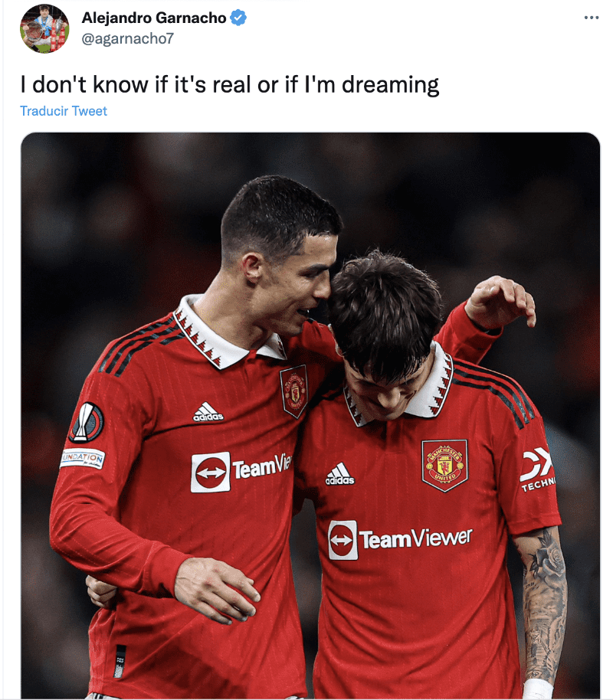Open the attached tweet photo
Image resolution: width=613 pixels, height=700 pixels.
coord(310,415)
